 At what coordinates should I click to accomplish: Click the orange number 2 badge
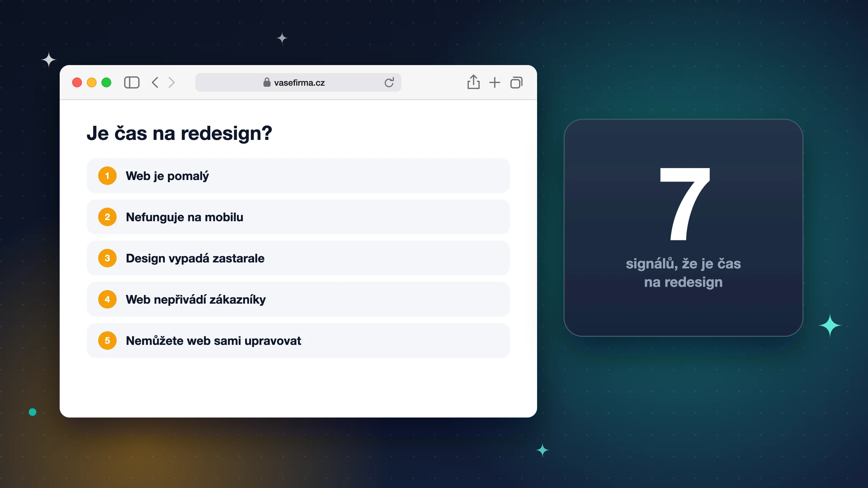coord(107,217)
